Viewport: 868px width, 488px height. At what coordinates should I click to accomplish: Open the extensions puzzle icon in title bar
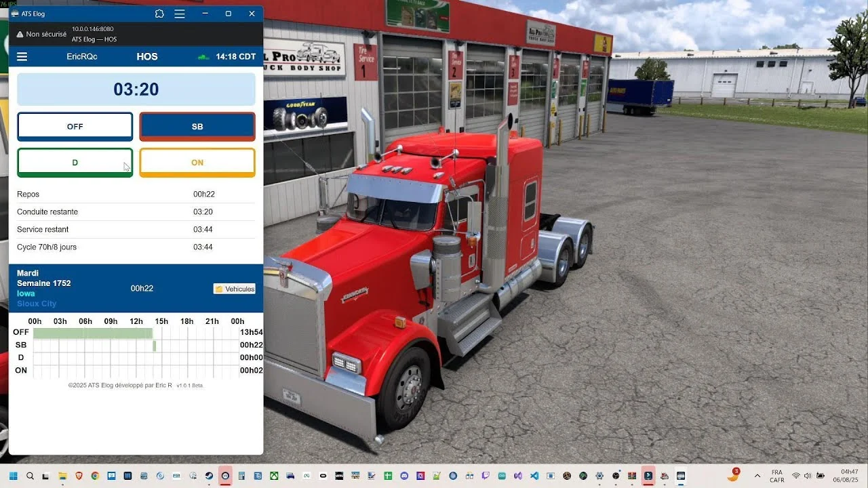click(x=159, y=14)
